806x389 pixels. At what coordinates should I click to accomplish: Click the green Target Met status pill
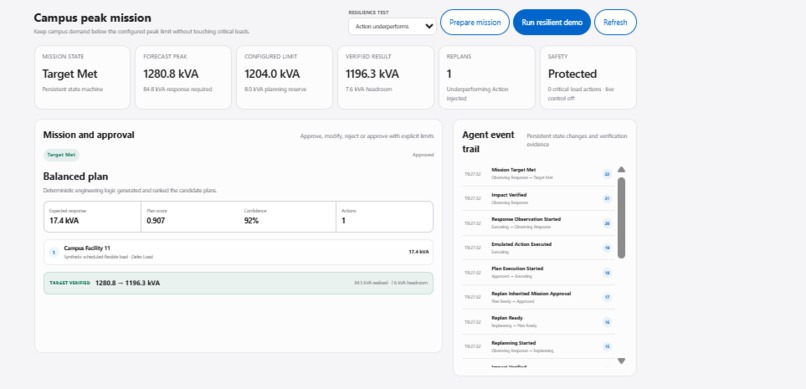(61, 155)
